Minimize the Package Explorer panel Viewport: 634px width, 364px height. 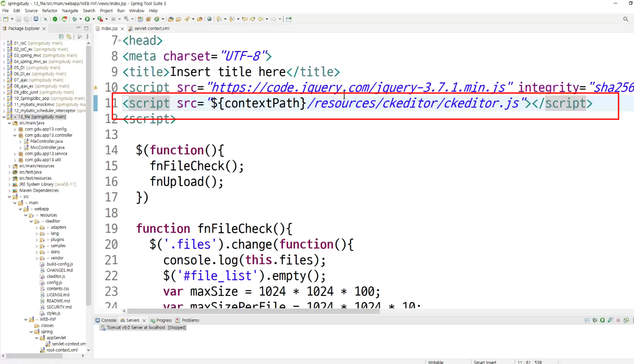tap(78, 28)
